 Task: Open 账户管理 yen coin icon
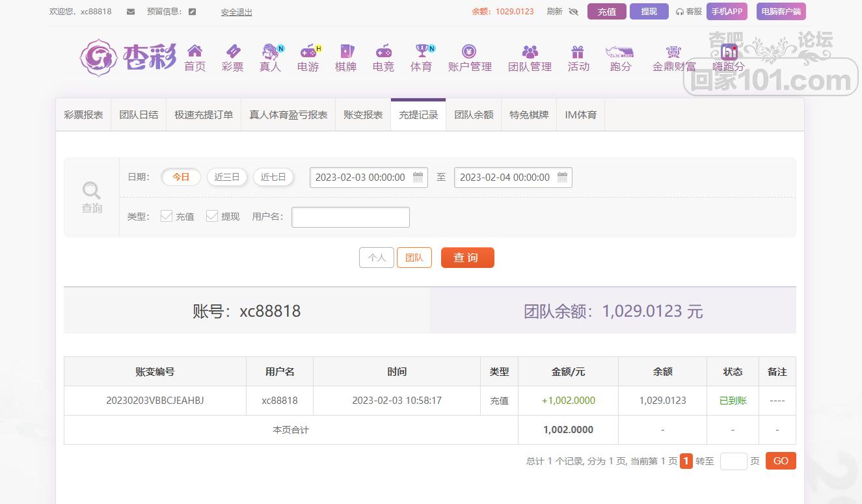pos(469,51)
